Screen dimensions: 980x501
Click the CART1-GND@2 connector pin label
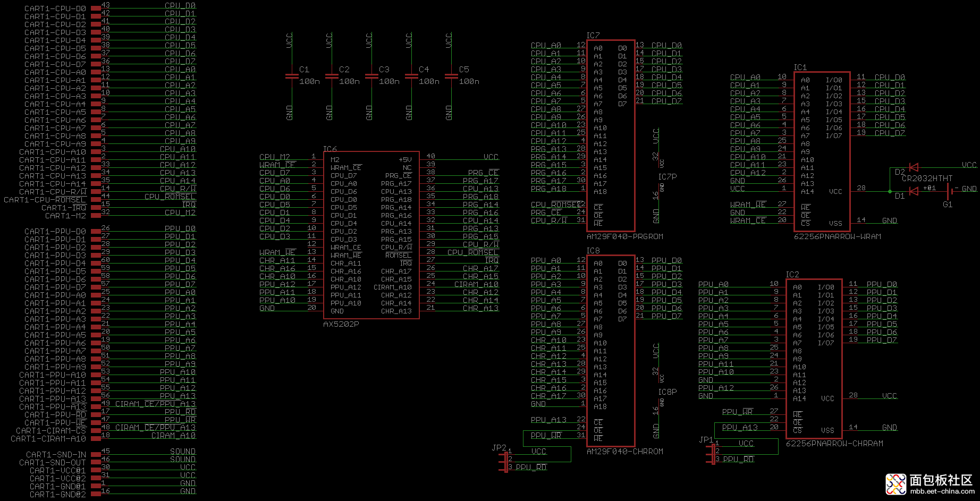click(x=58, y=495)
